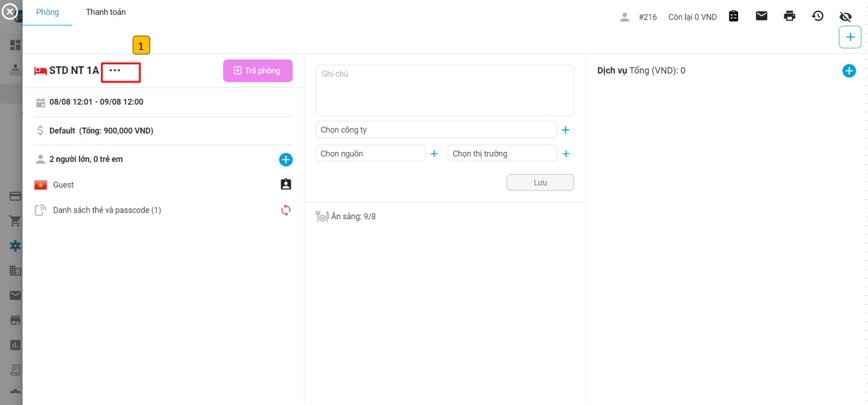
Task: Click the guest ID badge icon
Action: pyautogui.click(x=286, y=184)
